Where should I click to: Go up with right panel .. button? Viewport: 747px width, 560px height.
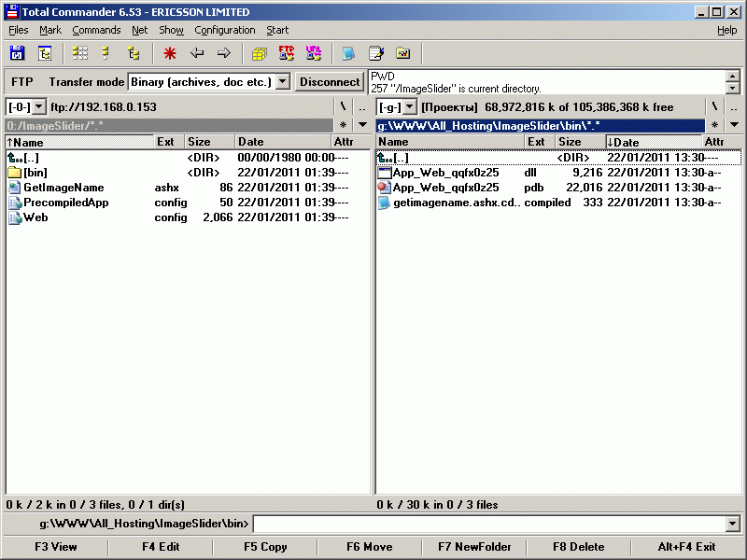[x=734, y=107]
